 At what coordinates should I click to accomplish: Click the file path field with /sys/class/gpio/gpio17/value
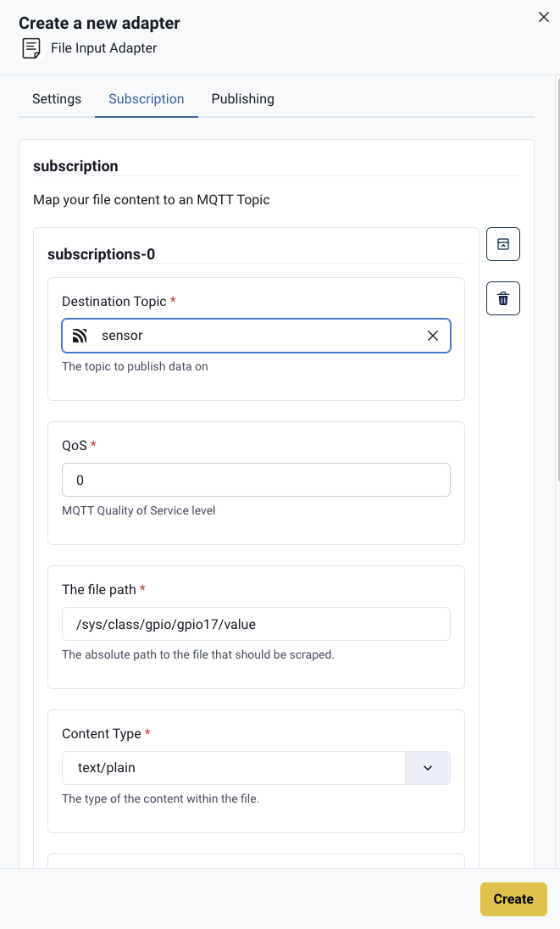click(257, 624)
